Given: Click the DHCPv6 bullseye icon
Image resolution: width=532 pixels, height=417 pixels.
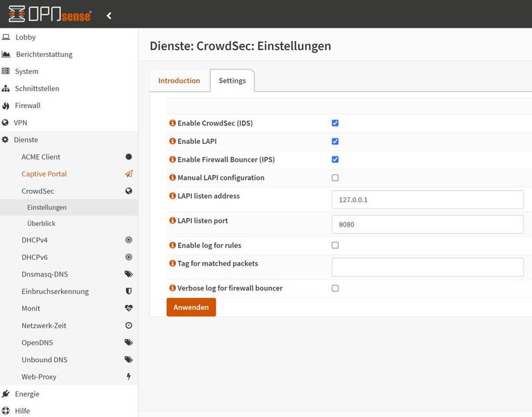Looking at the screenshot, I should click(129, 257).
